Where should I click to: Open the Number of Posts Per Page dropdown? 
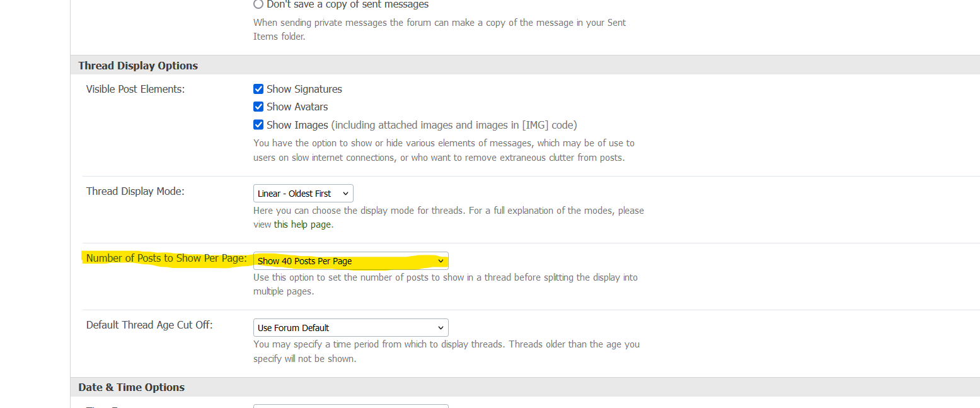pyautogui.click(x=351, y=261)
